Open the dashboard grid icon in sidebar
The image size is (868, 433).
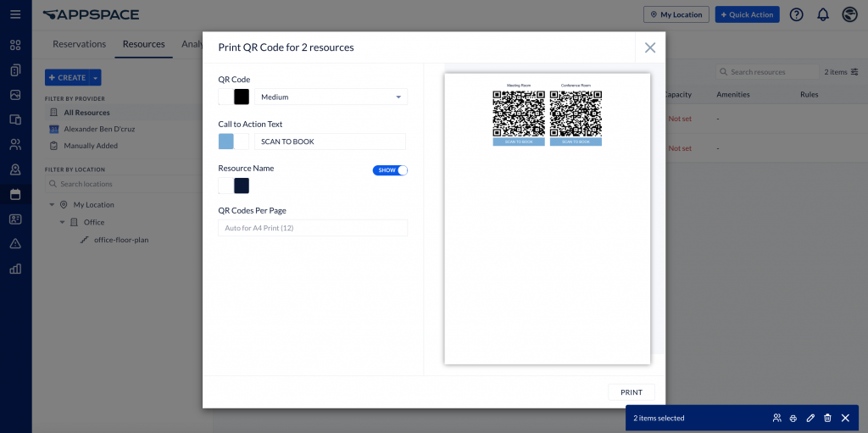point(15,46)
